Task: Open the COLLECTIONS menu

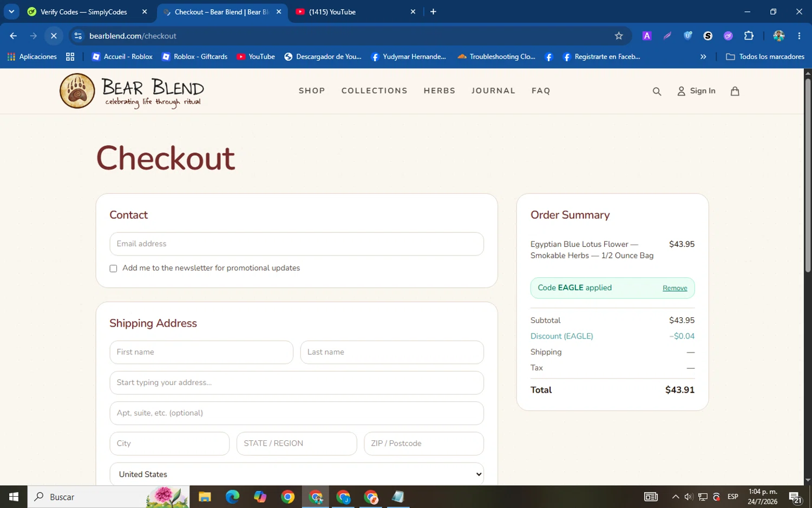Action: point(375,91)
